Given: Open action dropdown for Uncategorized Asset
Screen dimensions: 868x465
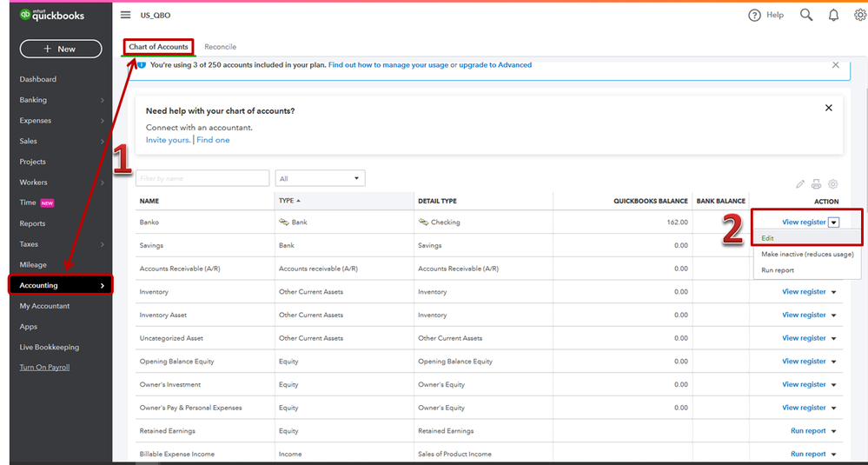Looking at the screenshot, I should click(833, 338).
